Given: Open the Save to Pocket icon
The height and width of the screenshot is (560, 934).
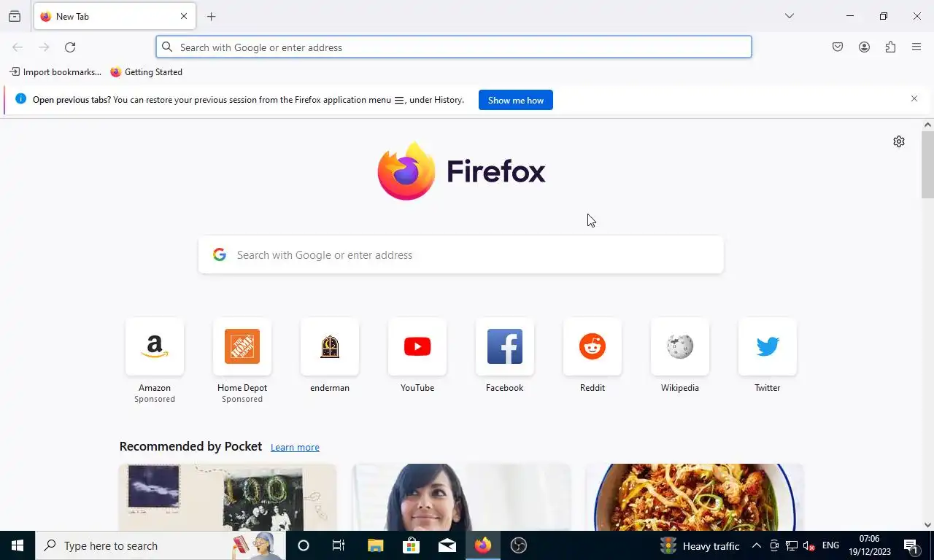Looking at the screenshot, I should (x=838, y=47).
